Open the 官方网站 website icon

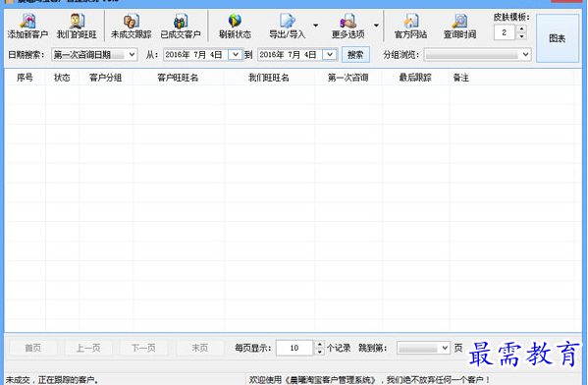411,26
